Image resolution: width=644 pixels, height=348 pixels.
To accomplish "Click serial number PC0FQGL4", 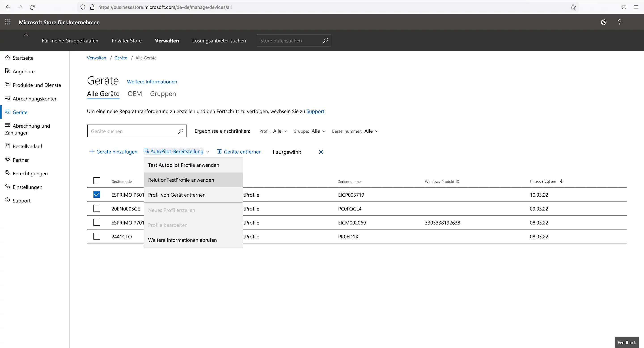I will pos(350,209).
